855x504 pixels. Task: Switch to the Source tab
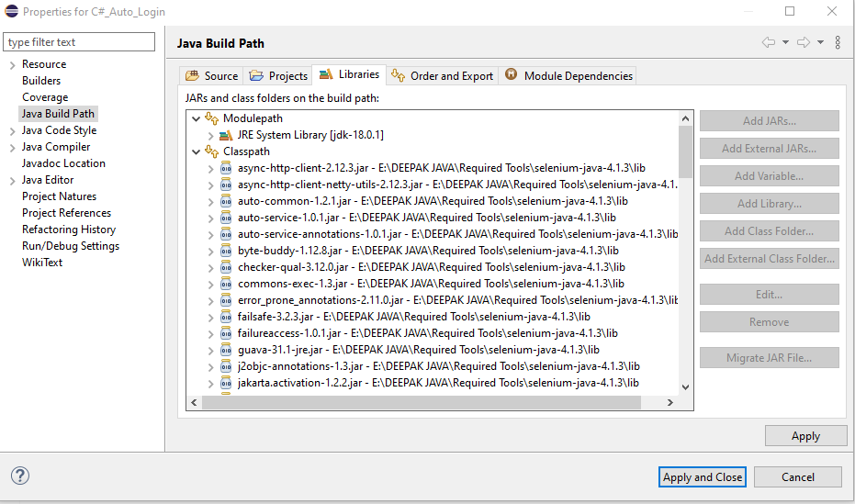tap(211, 75)
